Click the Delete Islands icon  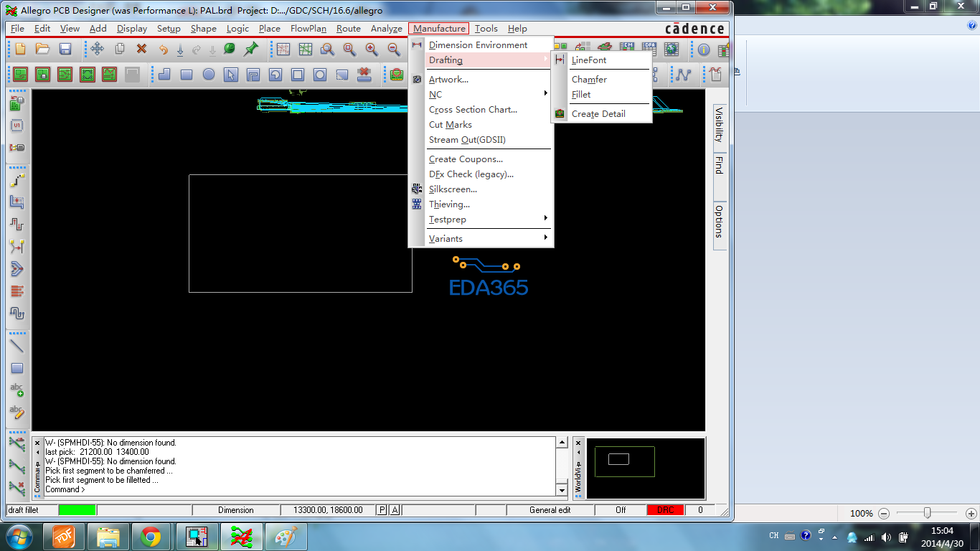(x=364, y=74)
